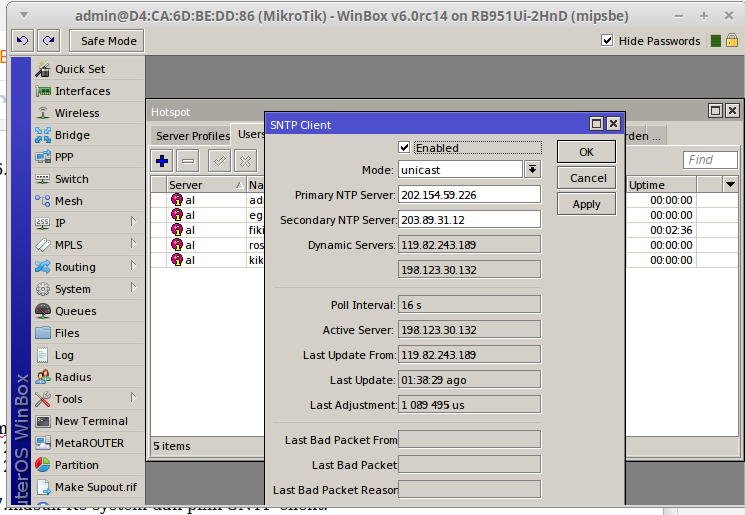The height and width of the screenshot is (515, 745).
Task: Open Log menu entry
Action: click(89, 355)
